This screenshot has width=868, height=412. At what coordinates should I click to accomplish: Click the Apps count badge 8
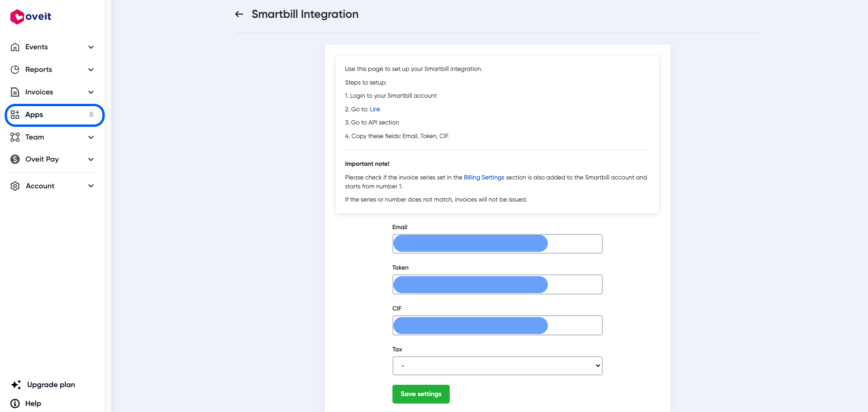[91, 115]
